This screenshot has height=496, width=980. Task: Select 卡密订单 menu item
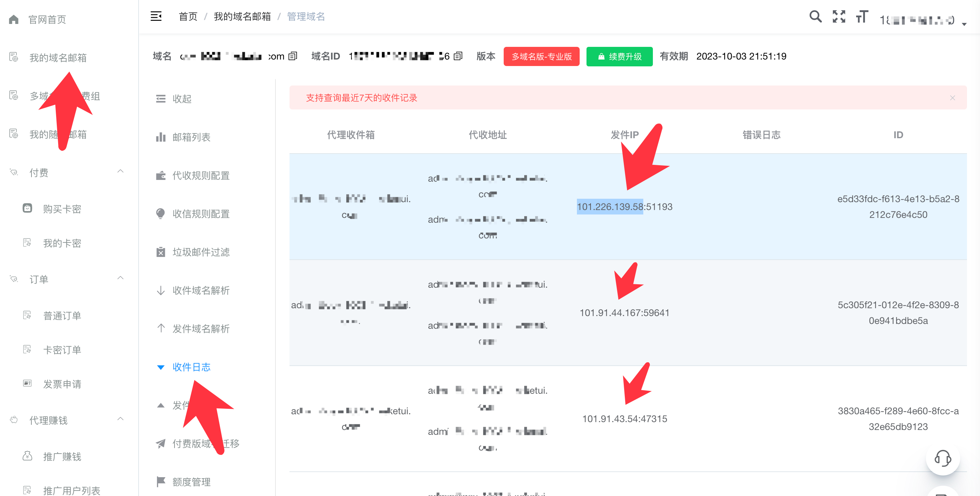click(x=62, y=350)
